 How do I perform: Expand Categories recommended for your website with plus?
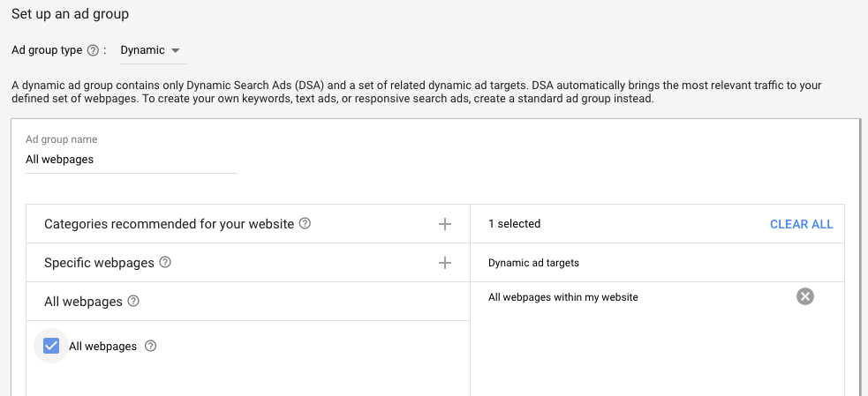(444, 224)
